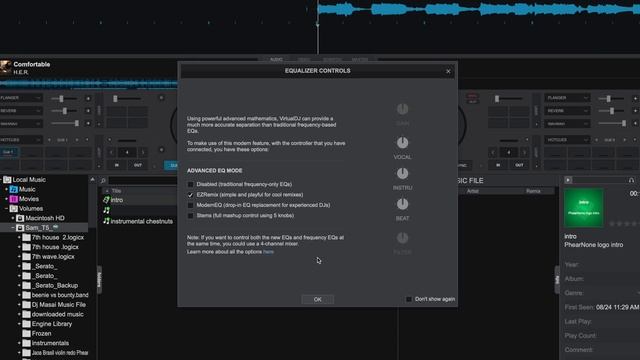
Task: Click the Comfortable album art on left deck
Action: tap(6, 67)
